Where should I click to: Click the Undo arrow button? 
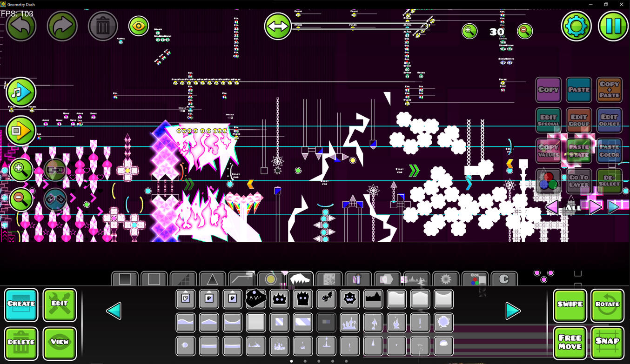(x=21, y=26)
